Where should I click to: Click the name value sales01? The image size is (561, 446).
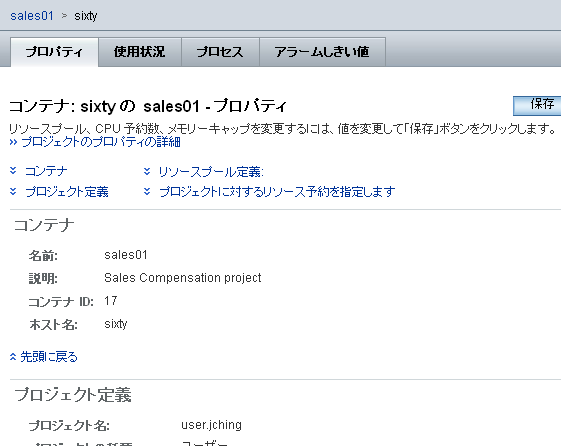126,255
